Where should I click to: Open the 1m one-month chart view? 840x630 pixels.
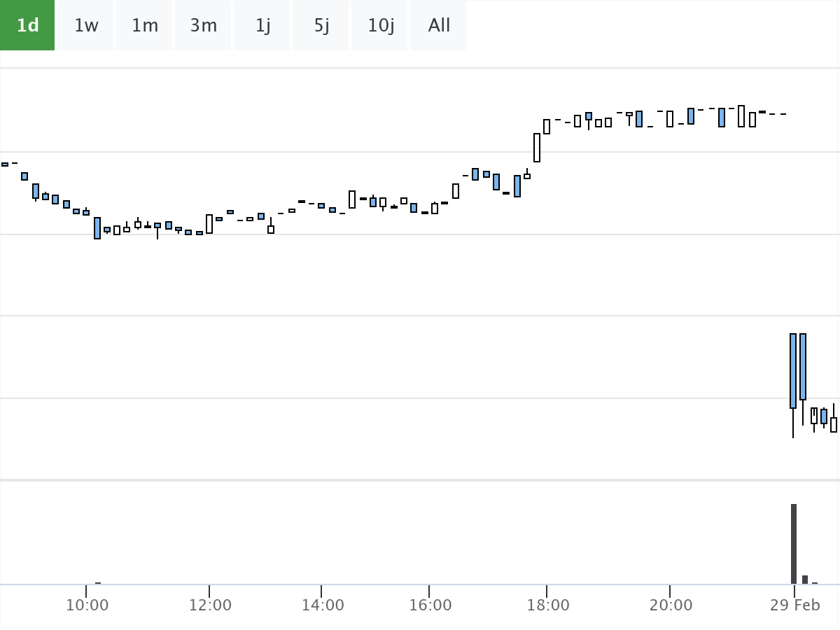pos(143,25)
